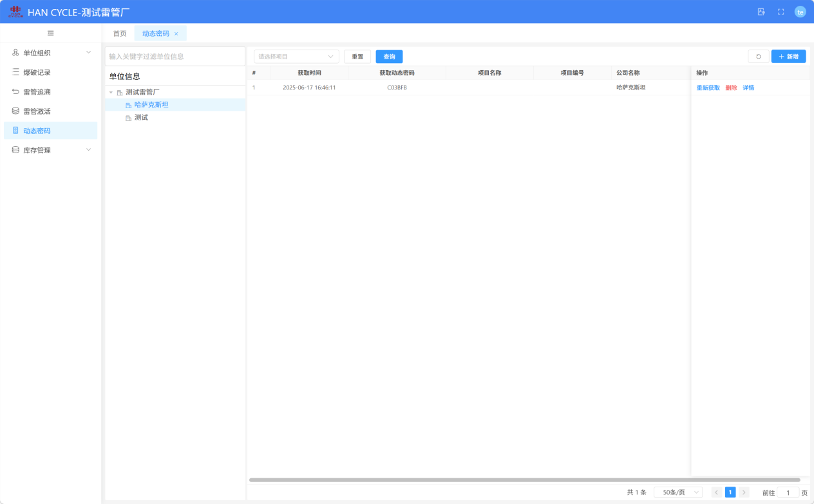The image size is (814, 504).
Task: Click timestamp 2025-06-17 16:46:11 cell
Action: pyautogui.click(x=309, y=88)
